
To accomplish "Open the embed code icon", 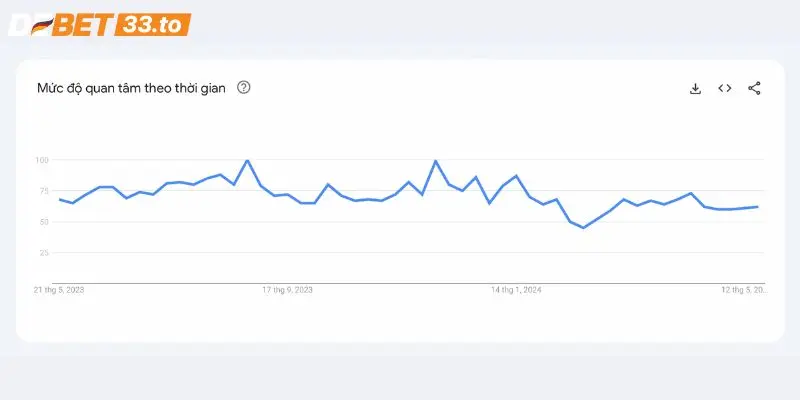I will click(725, 88).
